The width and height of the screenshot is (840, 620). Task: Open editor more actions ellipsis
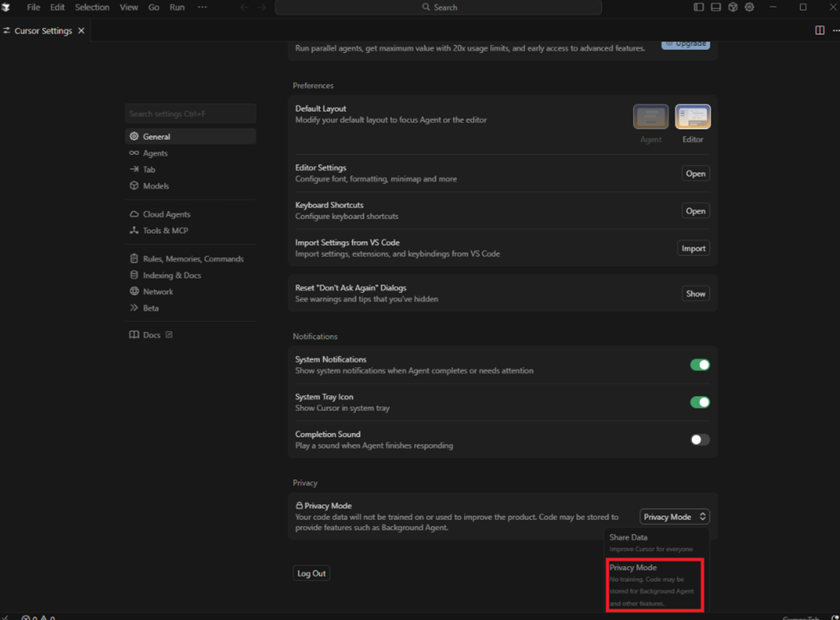pos(836,30)
